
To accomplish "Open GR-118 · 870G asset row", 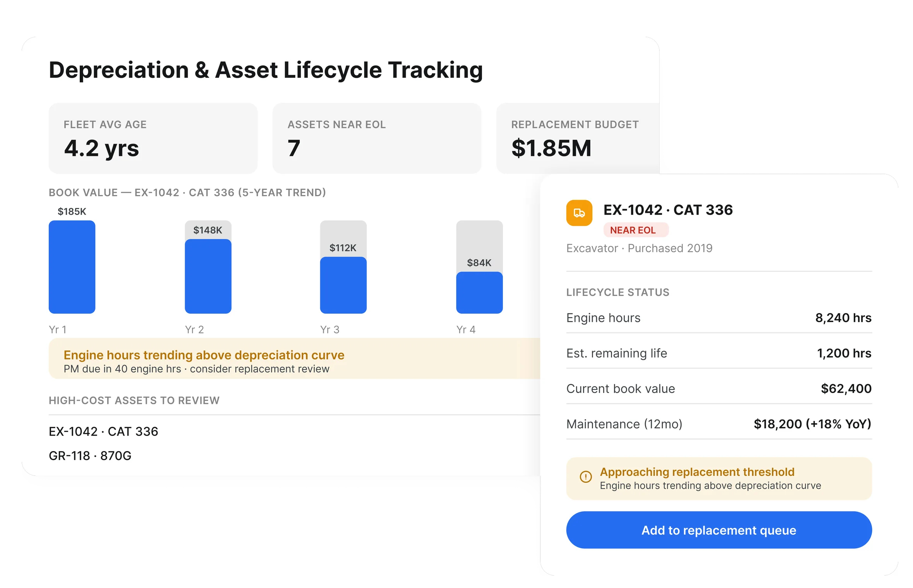I will click(90, 456).
